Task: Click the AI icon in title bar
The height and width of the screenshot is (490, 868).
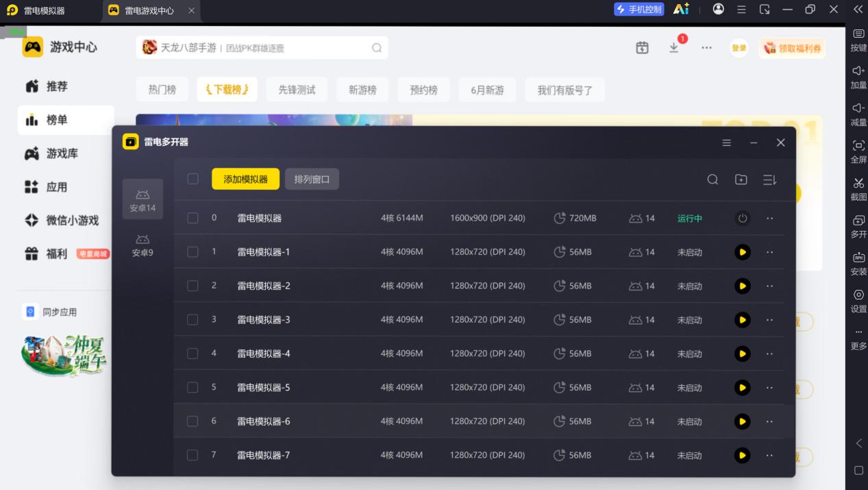Action: pos(681,9)
